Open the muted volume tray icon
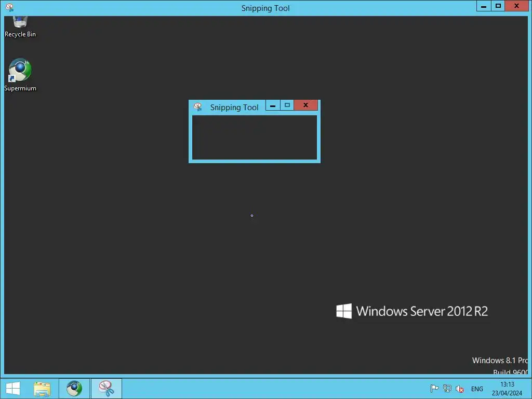Viewport: 532px width, 399px height. click(x=460, y=389)
